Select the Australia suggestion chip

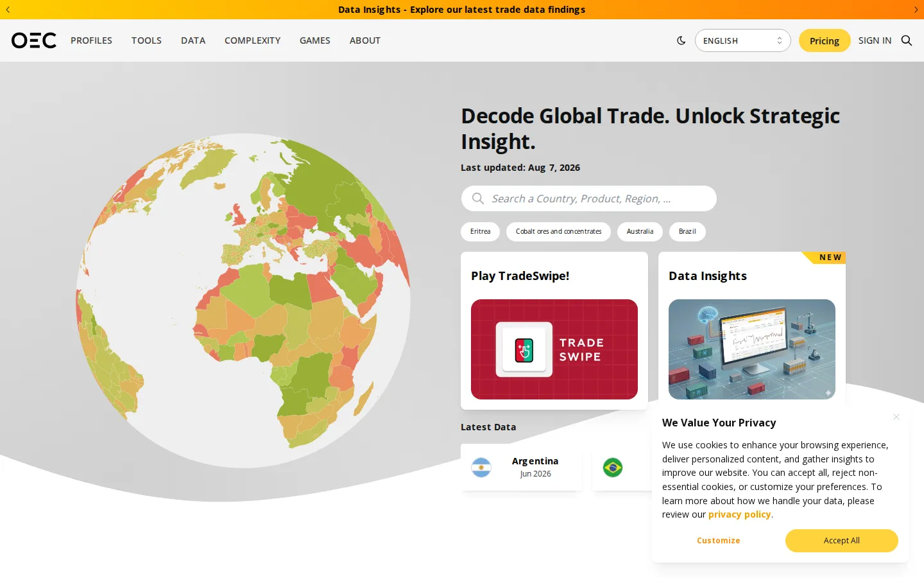pos(640,232)
